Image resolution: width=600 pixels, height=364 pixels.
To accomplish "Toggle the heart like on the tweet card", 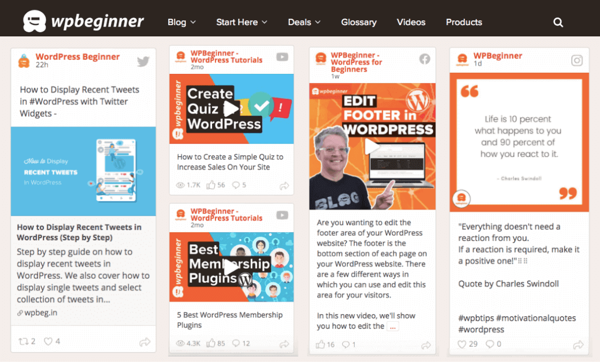I will [48, 341].
